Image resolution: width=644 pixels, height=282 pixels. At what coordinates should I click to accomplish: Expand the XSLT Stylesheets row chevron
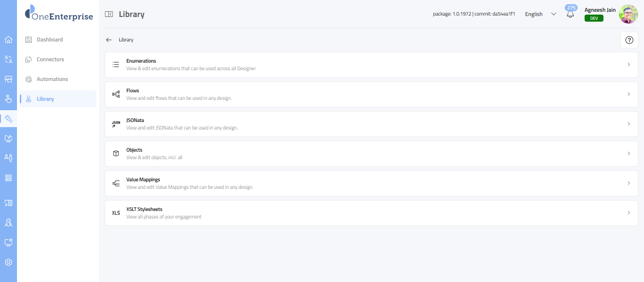tap(628, 213)
